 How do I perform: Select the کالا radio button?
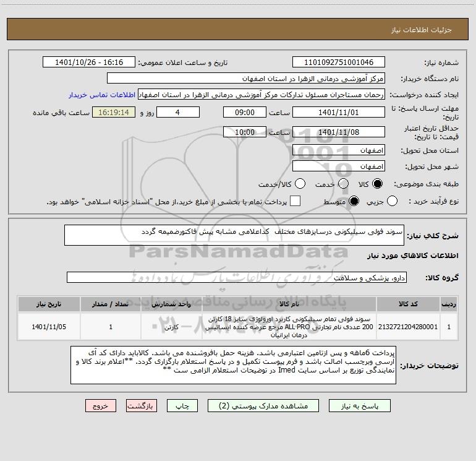[x=377, y=184]
